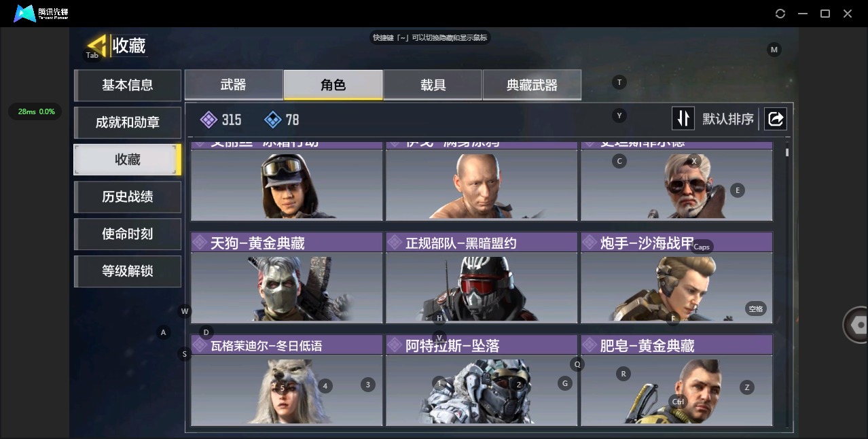
Task: Open 使命时刻 from sidebar
Action: tap(128, 234)
